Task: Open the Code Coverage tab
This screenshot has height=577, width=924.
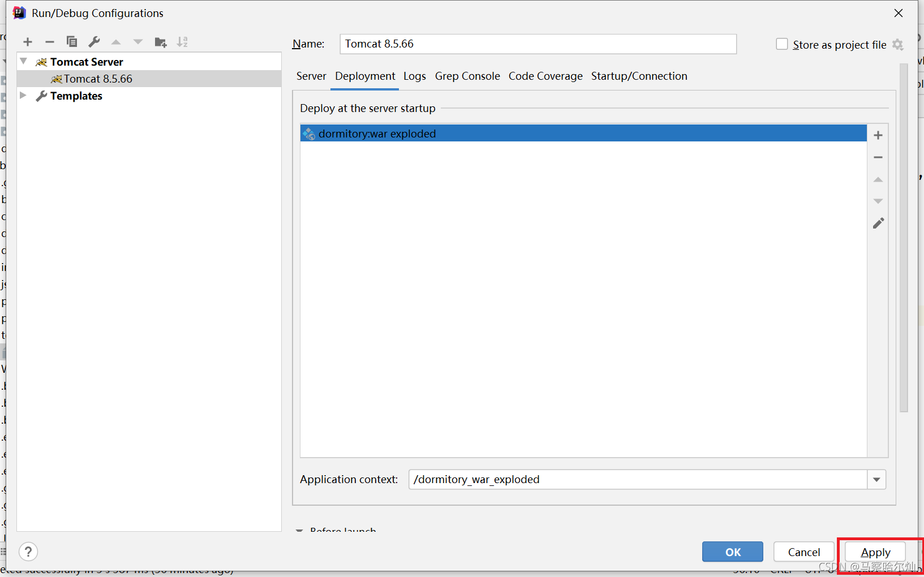Action: coord(545,76)
